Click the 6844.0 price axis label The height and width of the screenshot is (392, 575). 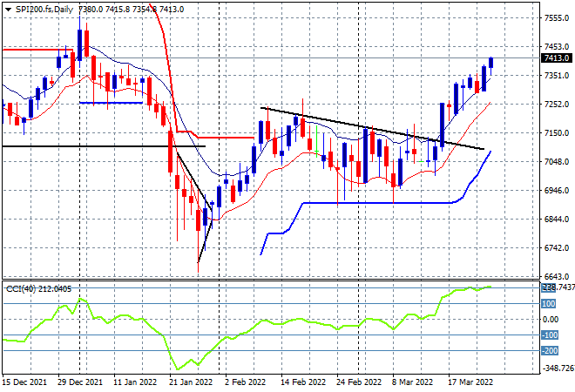coord(557,219)
